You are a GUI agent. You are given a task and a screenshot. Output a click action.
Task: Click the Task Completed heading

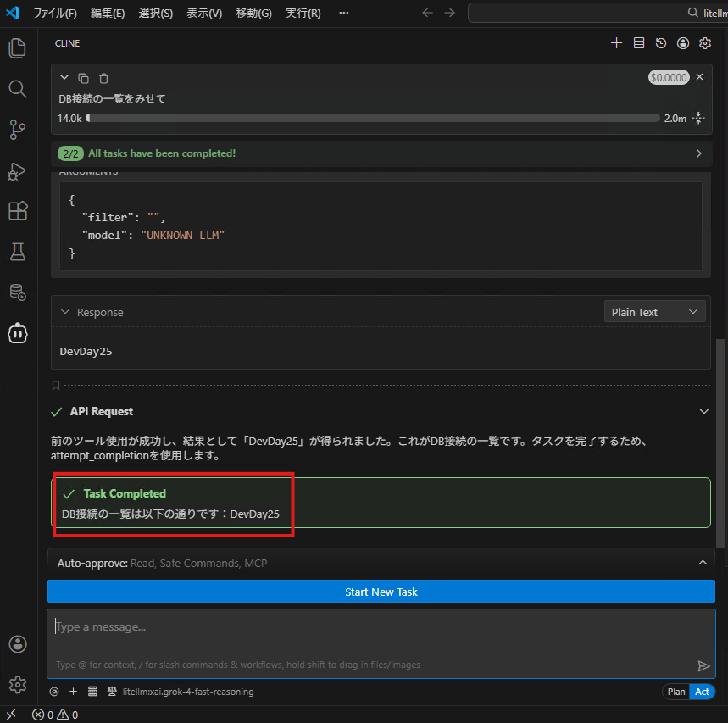tap(125, 493)
